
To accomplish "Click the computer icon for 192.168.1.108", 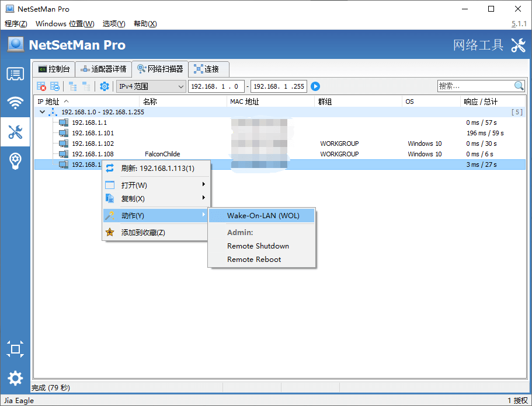I will click(x=64, y=154).
